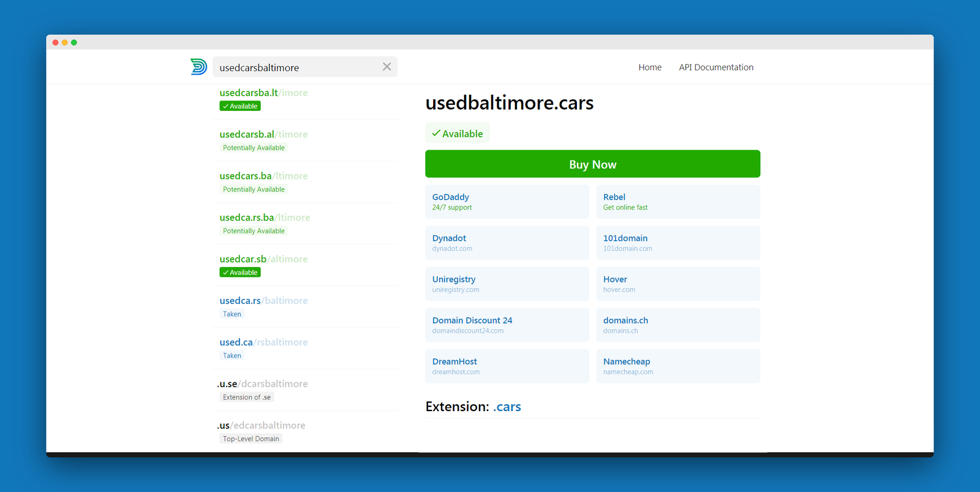Click the green Buy Now button

593,164
